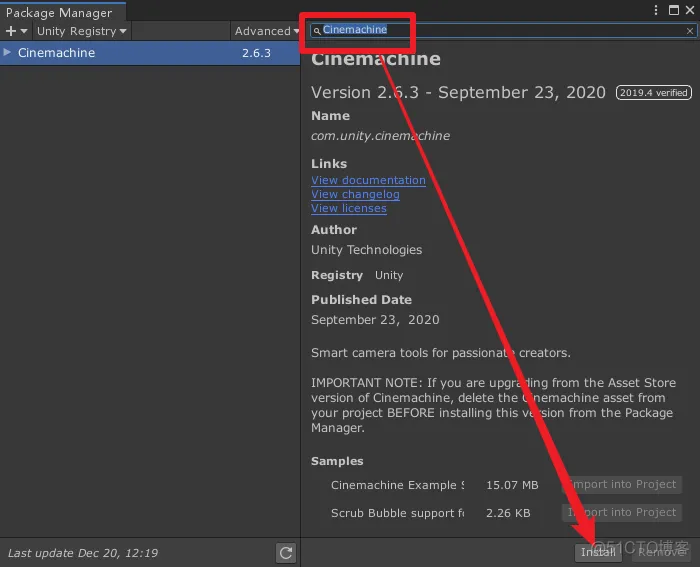Close the Package Manager window
Viewport: 700px width, 567px height.
[x=690, y=10]
